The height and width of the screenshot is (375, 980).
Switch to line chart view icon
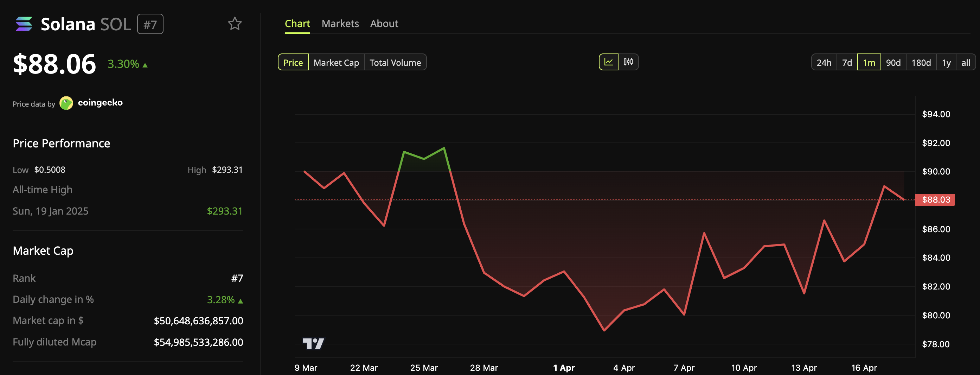(x=609, y=62)
